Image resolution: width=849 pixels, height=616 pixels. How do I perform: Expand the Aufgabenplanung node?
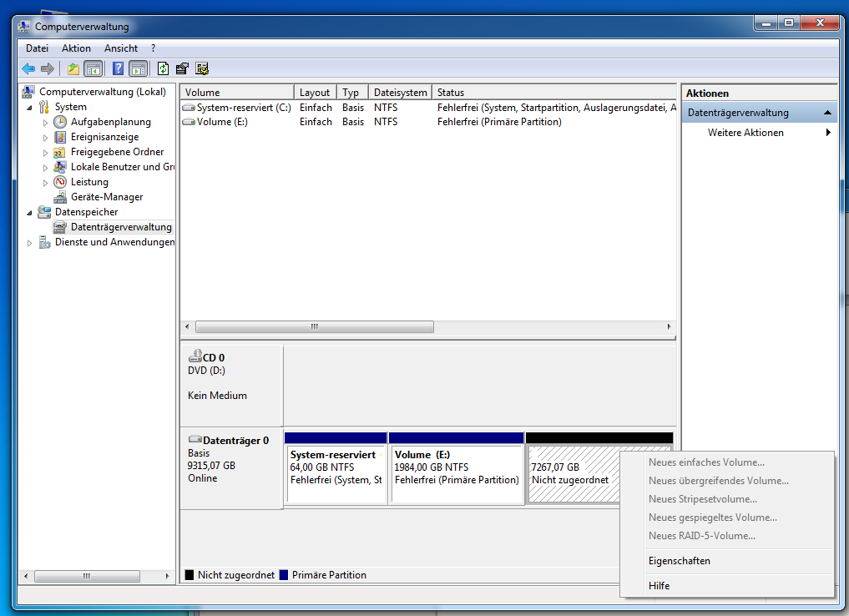(45, 123)
